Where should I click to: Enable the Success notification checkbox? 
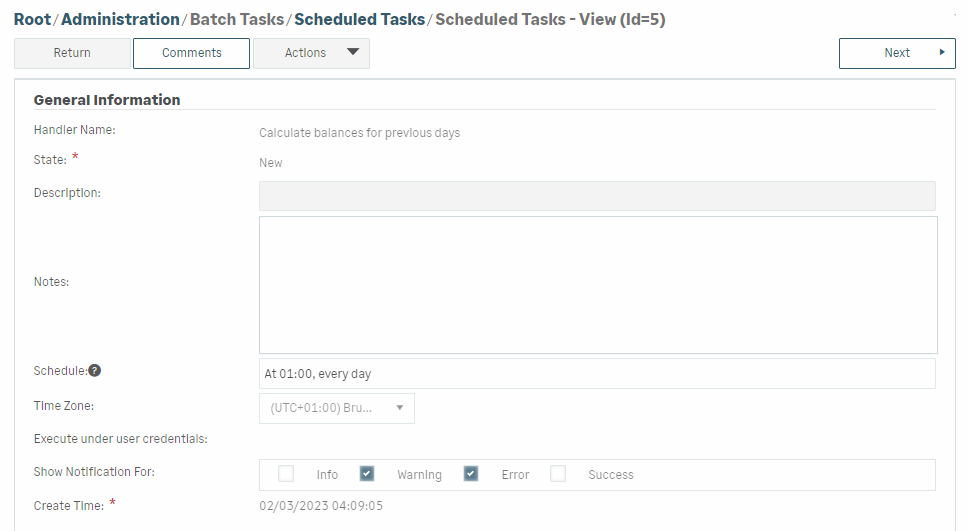pyautogui.click(x=558, y=474)
